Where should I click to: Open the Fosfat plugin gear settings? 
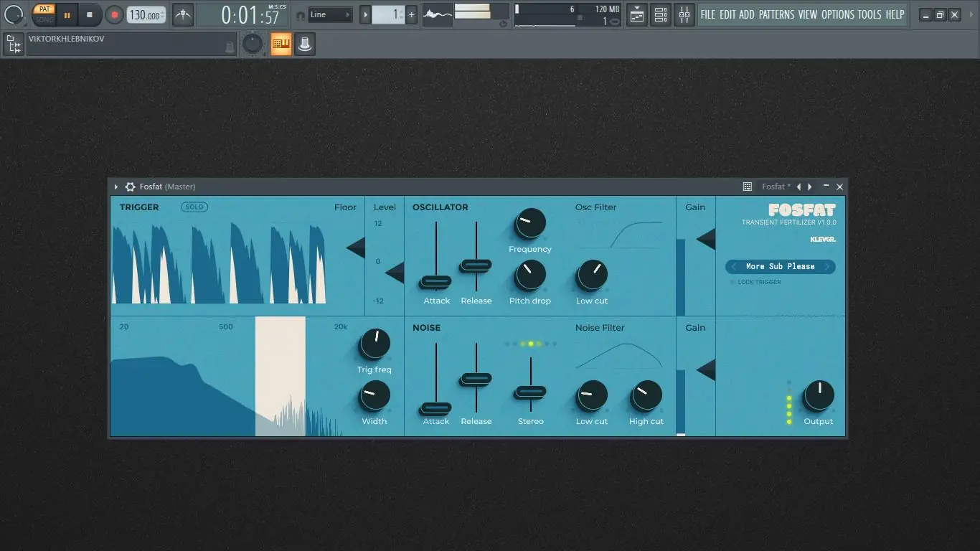[130, 187]
